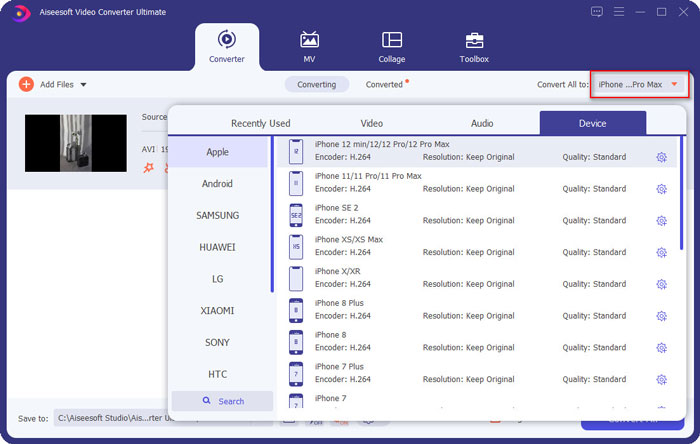Click the video thumbnail preview
This screenshot has height=444, width=700.
76,143
